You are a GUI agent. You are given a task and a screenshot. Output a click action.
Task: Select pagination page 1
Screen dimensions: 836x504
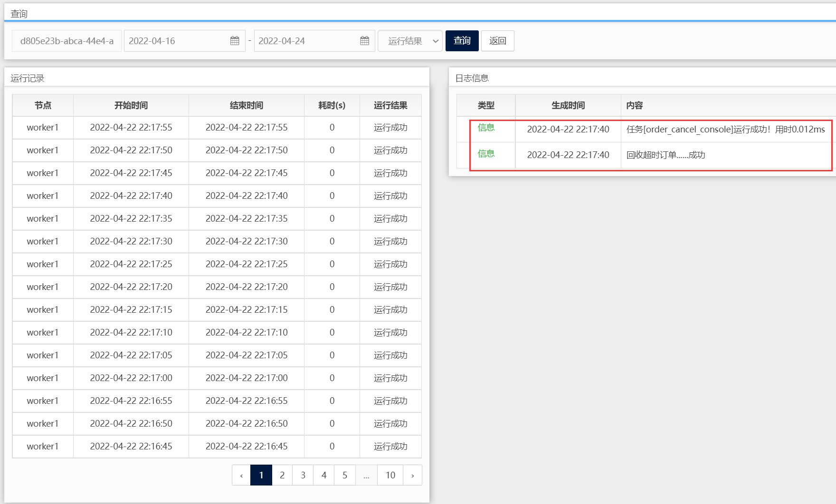pos(261,475)
